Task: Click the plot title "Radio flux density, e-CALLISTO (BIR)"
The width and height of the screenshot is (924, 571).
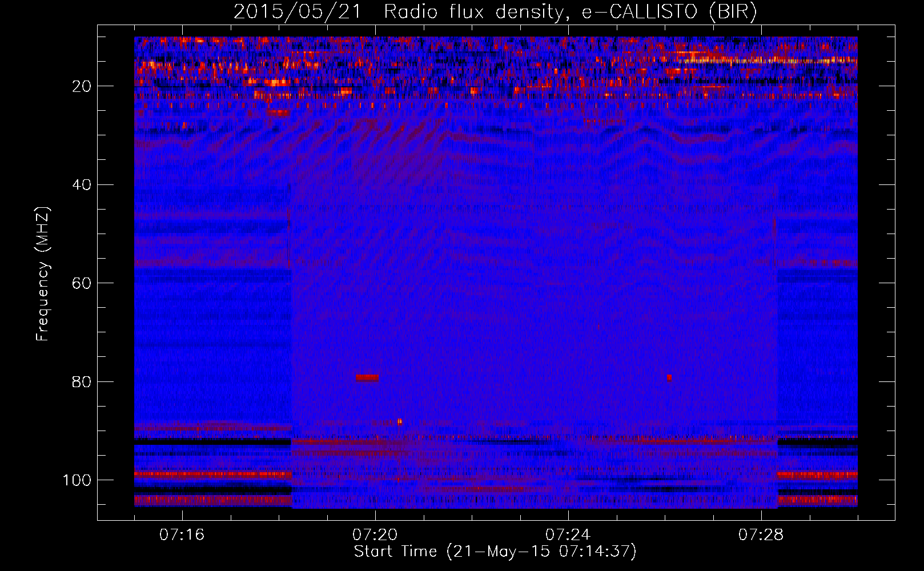Action: click(570, 13)
